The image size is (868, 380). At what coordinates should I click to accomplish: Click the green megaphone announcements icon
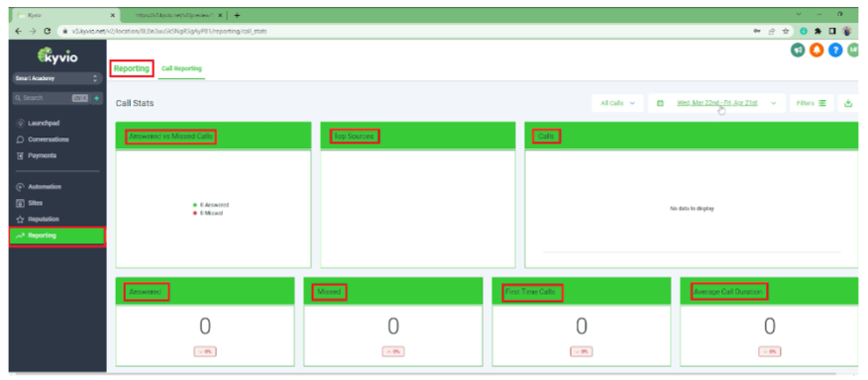[797, 50]
